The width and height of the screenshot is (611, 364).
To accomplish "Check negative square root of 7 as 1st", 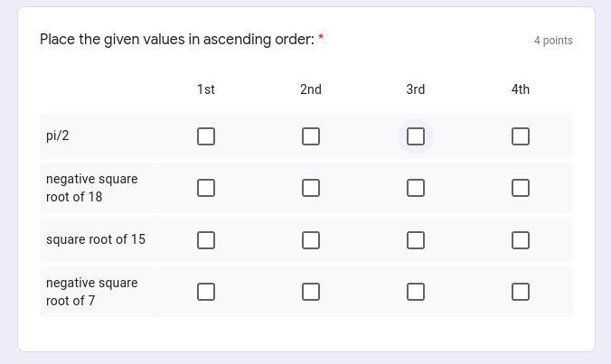I will 206,292.
